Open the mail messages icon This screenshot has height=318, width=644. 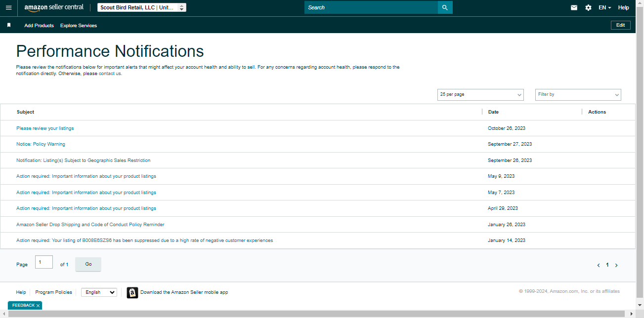574,7
